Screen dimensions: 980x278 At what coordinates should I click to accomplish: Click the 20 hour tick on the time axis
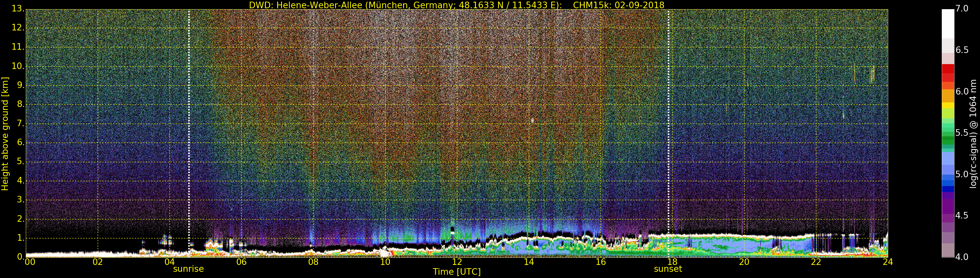(x=744, y=262)
